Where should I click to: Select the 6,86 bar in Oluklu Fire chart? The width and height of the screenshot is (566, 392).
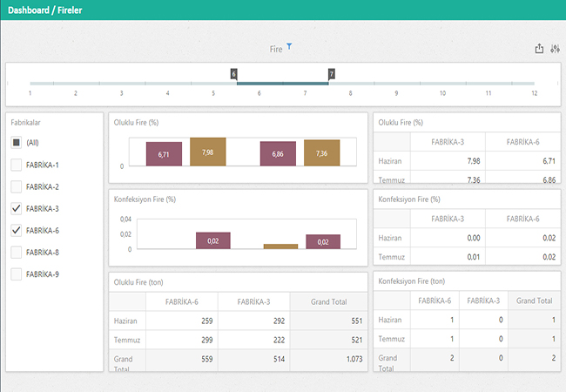(x=278, y=154)
